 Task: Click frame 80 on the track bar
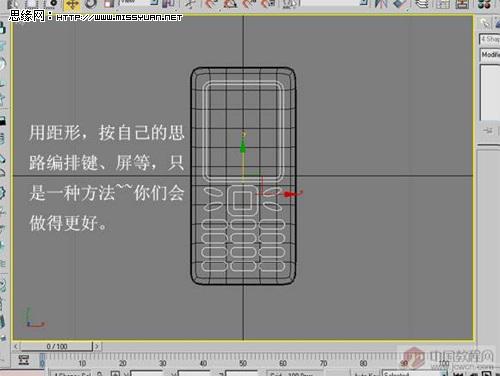coord(364,363)
